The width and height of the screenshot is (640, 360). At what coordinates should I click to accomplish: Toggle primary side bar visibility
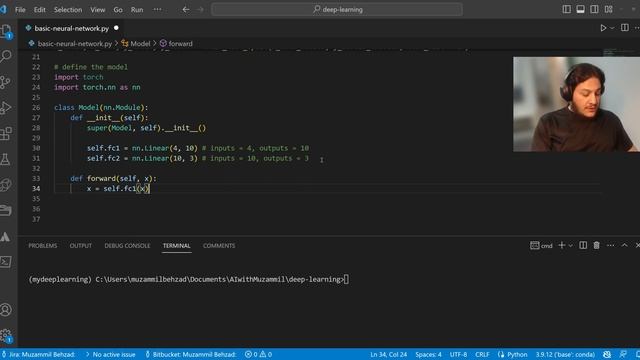[567, 9]
